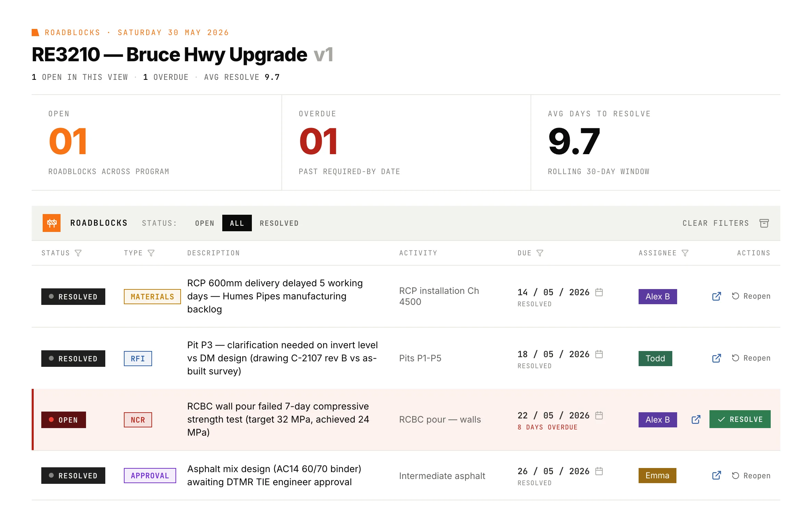The image size is (812, 532).
Task: Click the "RCBC pour — walls" activity cell
Action: coord(440,419)
